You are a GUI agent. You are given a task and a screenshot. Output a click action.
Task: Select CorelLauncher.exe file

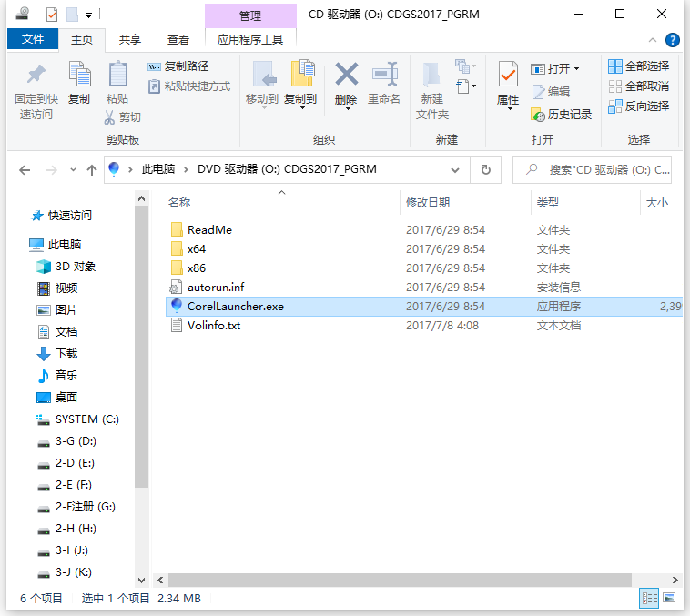pos(424,307)
